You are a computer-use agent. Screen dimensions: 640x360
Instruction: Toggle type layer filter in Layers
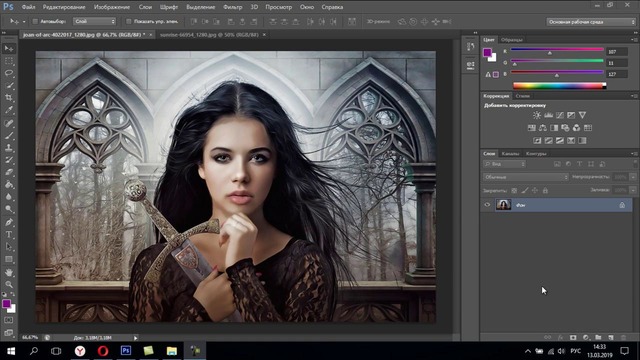click(580, 164)
